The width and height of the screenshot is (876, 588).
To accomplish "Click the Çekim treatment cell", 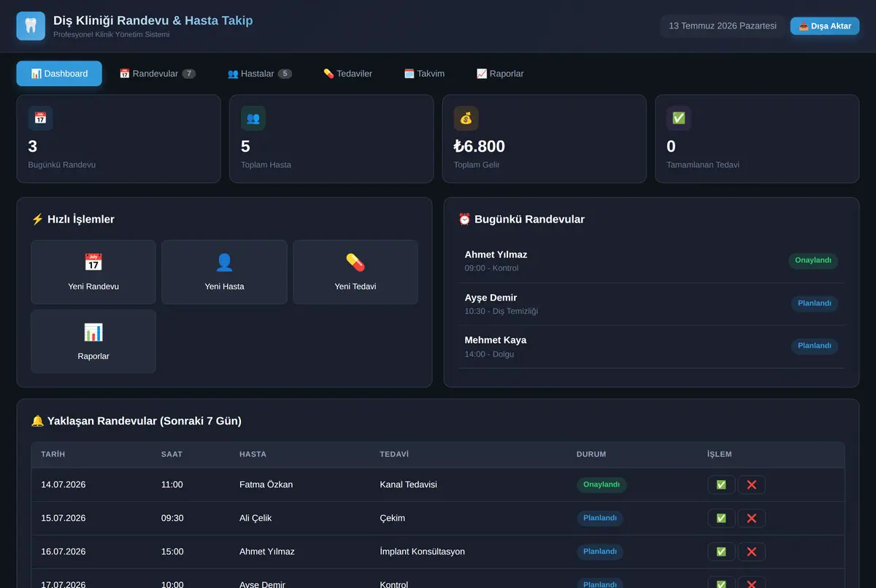I will coord(393,518).
